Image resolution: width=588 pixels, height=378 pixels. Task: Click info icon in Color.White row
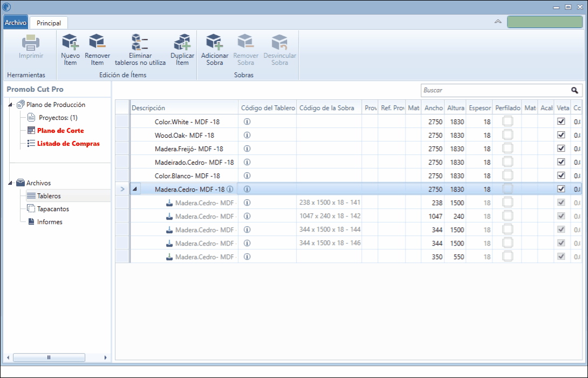[x=247, y=122]
